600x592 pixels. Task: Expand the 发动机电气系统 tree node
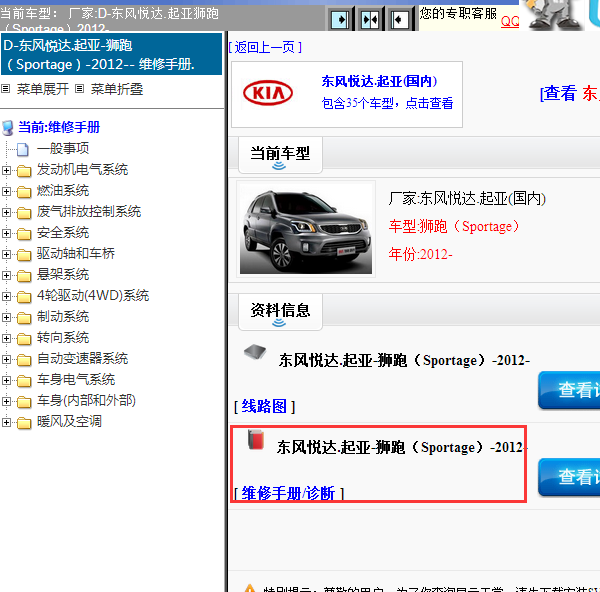pos(6,170)
